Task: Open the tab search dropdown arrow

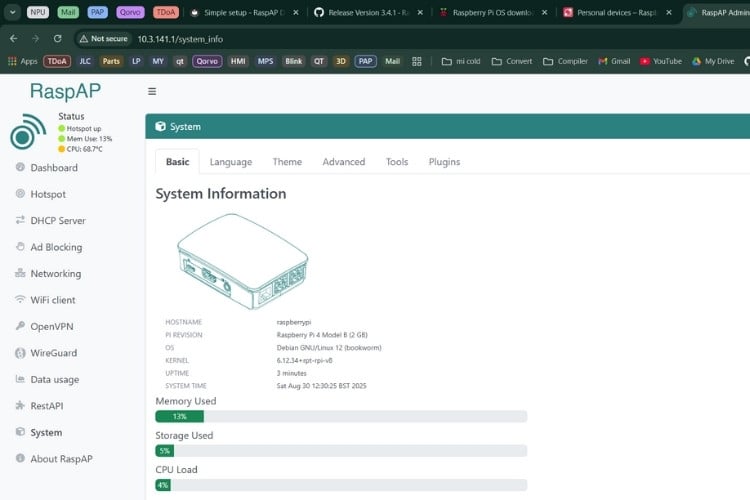Action: [12, 12]
